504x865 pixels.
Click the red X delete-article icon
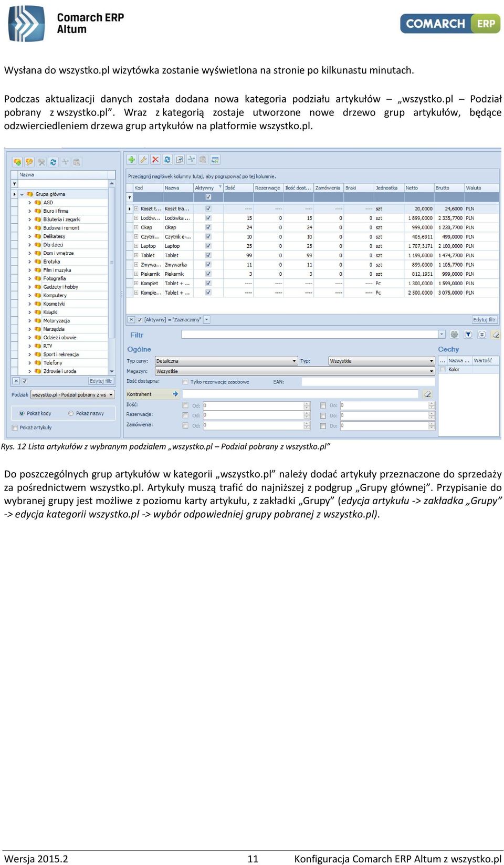tap(155, 159)
